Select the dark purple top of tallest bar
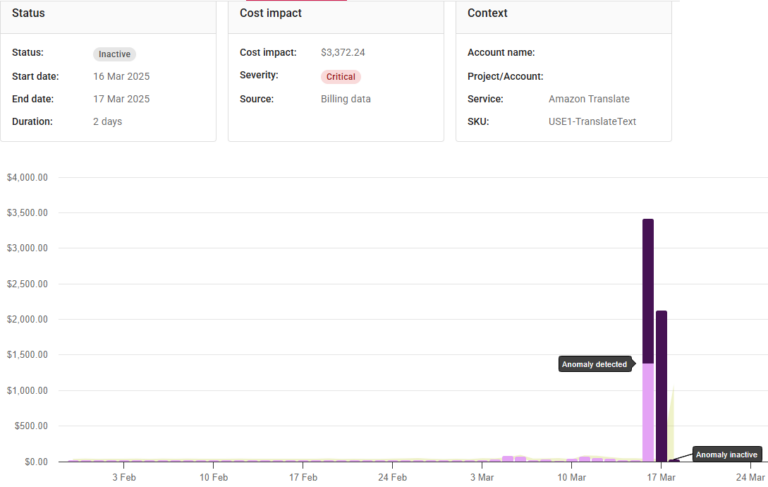This screenshot has height=487, width=768. click(648, 290)
